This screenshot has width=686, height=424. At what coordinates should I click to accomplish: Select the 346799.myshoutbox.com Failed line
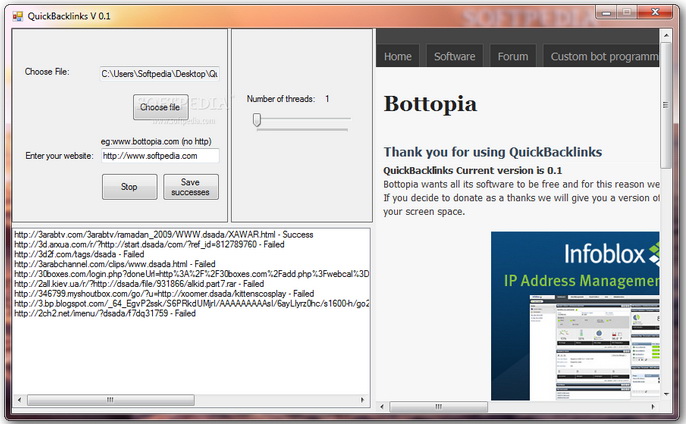tap(164, 294)
